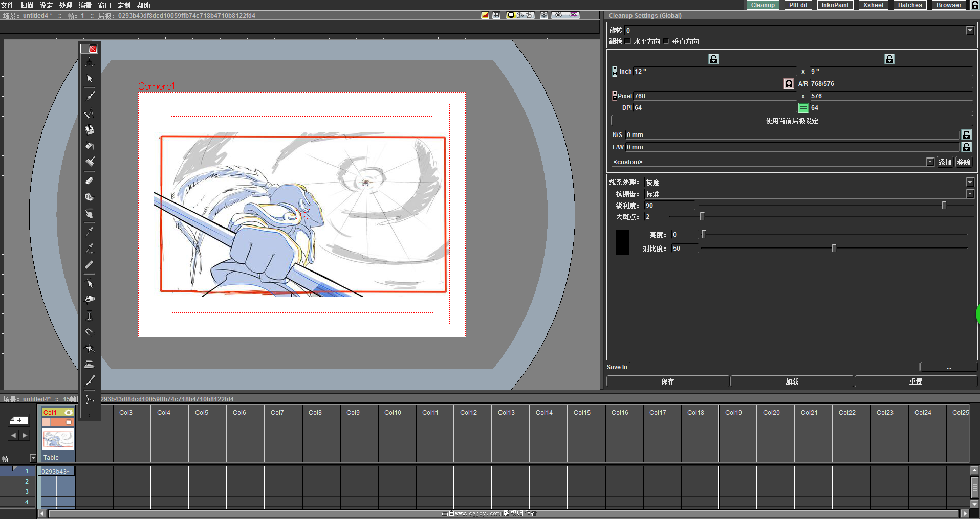Open the 文件 menu
Viewport: 980px width, 519px height.
pos(8,5)
